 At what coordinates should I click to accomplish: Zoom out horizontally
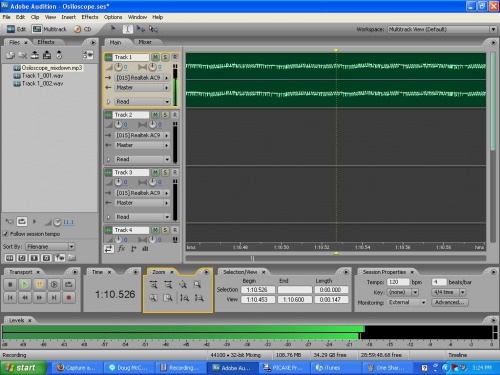pos(168,284)
